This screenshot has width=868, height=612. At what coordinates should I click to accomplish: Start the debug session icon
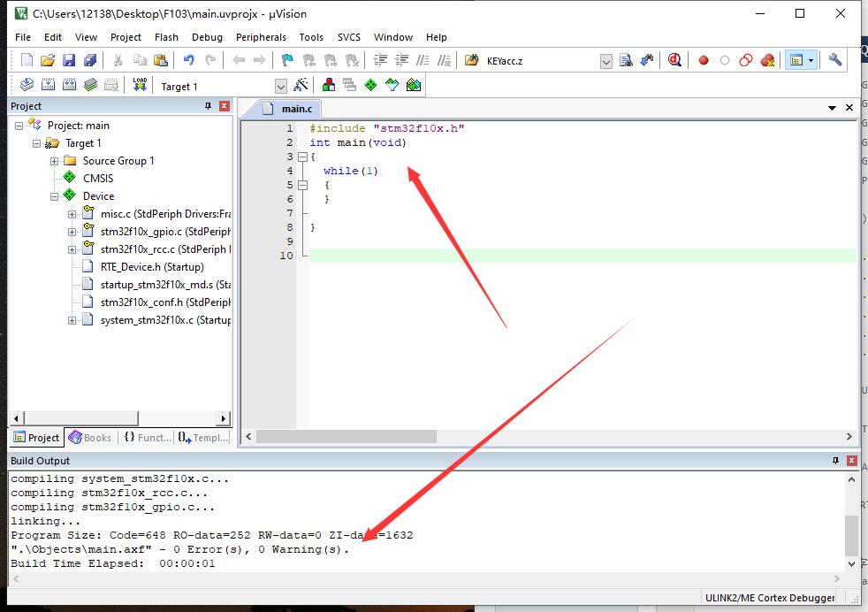[x=674, y=60]
